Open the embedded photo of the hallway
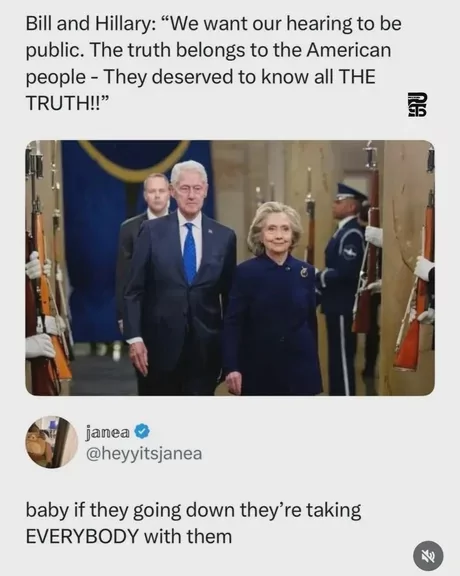This screenshot has height=576, width=460. click(230, 268)
